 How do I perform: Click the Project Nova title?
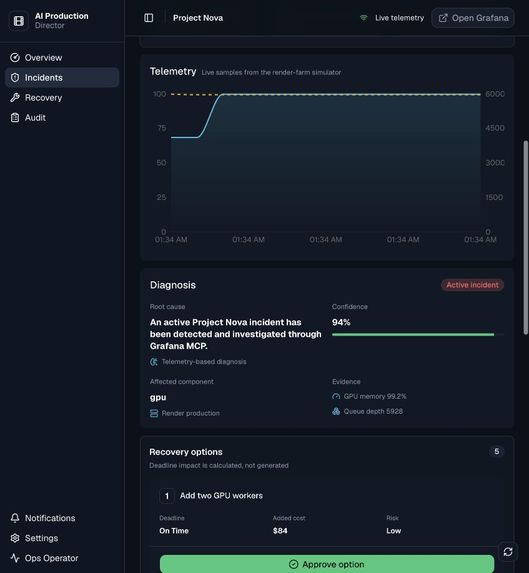tap(198, 18)
